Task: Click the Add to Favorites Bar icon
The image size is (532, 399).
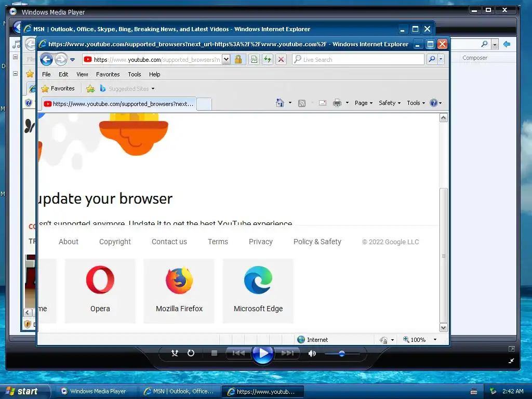Action: [90, 89]
